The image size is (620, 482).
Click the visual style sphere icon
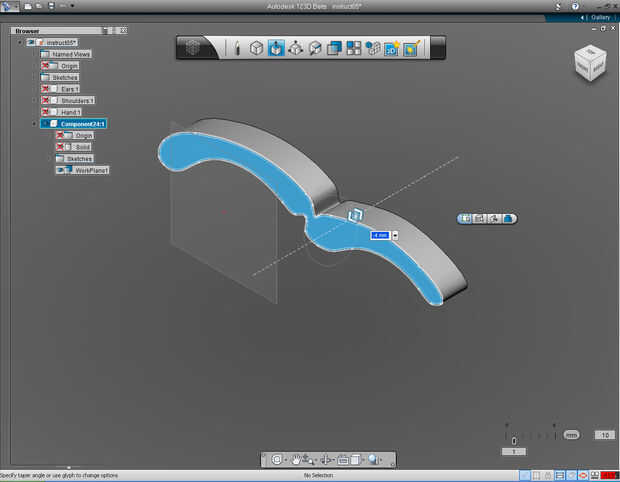click(373, 459)
